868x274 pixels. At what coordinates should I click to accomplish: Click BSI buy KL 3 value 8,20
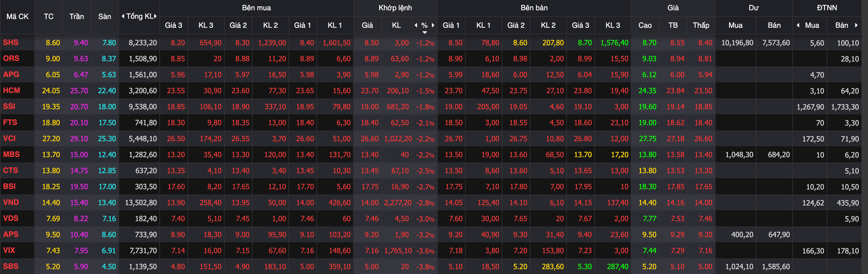coord(214,186)
